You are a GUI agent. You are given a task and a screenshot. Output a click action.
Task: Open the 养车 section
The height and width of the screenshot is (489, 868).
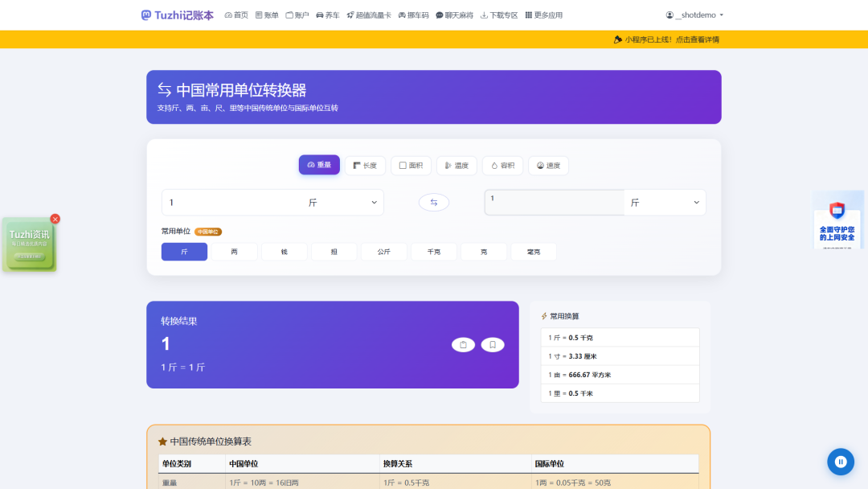click(328, 15)
